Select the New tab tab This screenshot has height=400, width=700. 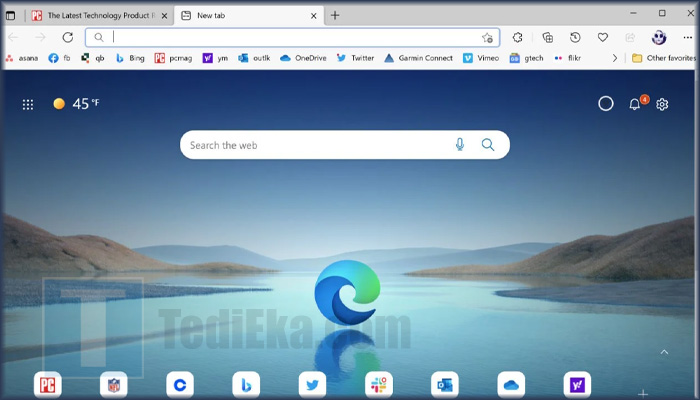click(248, 16)
